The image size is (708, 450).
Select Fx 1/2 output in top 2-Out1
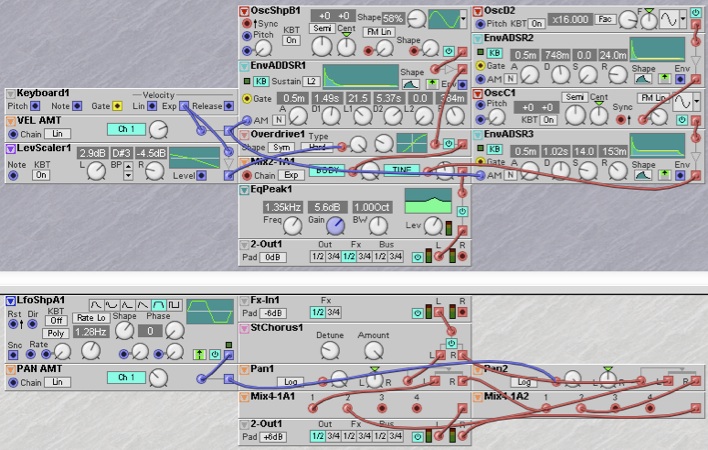click(349, 257)
